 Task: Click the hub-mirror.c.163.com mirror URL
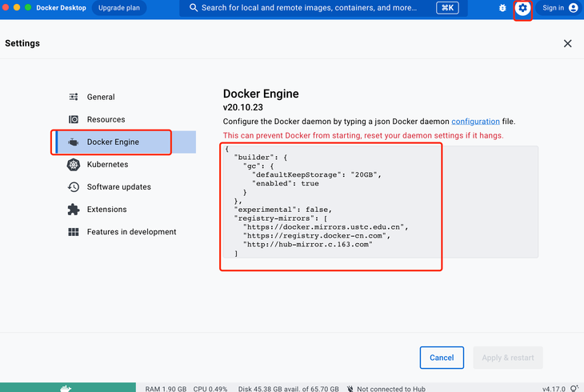[x=308, y=245]
